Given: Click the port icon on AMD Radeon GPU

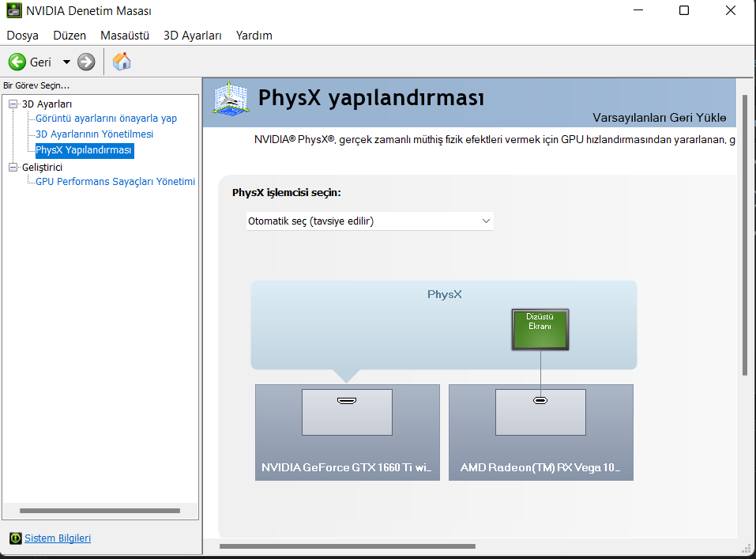Looking at the screenshot, I should point(540,401).
